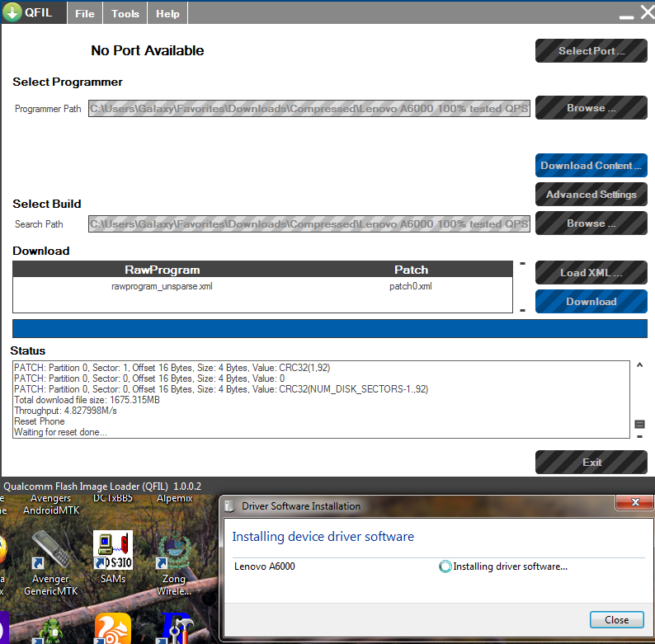Image resolution: width=655 pixels, height=644 pixels.
Task: Click the 'Reset Phone' status line
Action: pyautogui.click(x=40, y=421)
